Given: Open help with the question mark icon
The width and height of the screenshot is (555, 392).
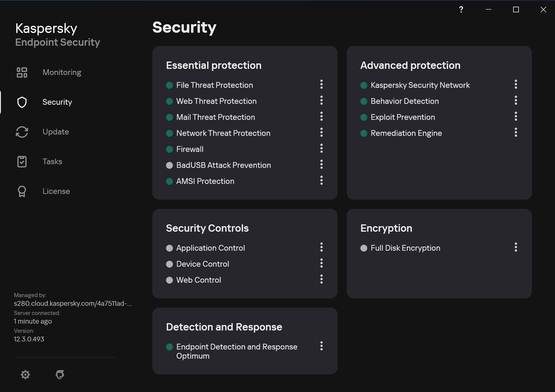Looking at the screenshot, I should [x=461, y=9].
